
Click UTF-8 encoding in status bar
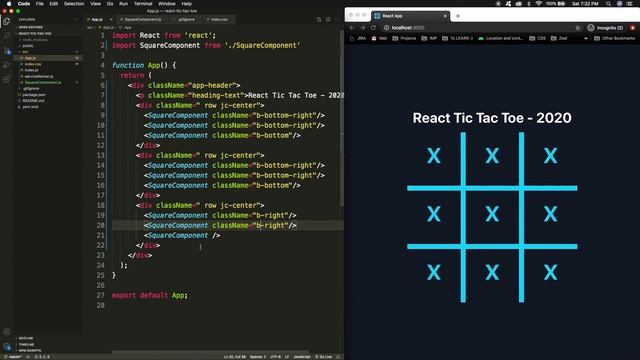pos(276,357)
